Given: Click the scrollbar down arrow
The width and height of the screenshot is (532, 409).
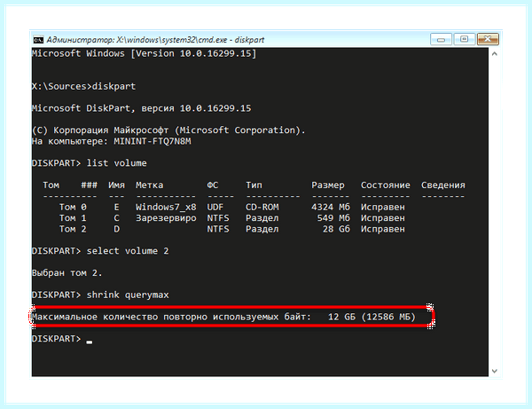Looking at the screenshot, I should coord(495,371).
